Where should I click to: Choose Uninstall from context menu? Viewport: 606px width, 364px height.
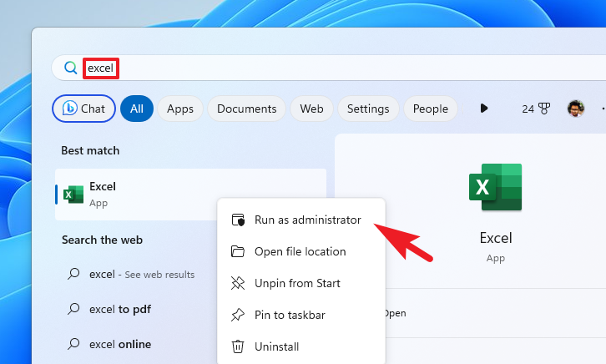[x=301, y=346]
